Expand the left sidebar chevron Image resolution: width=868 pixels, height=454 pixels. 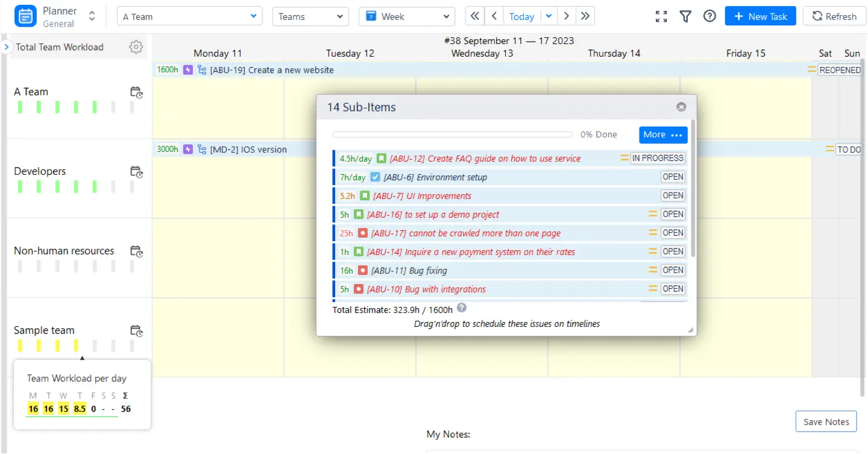click(x=7, y=46)
